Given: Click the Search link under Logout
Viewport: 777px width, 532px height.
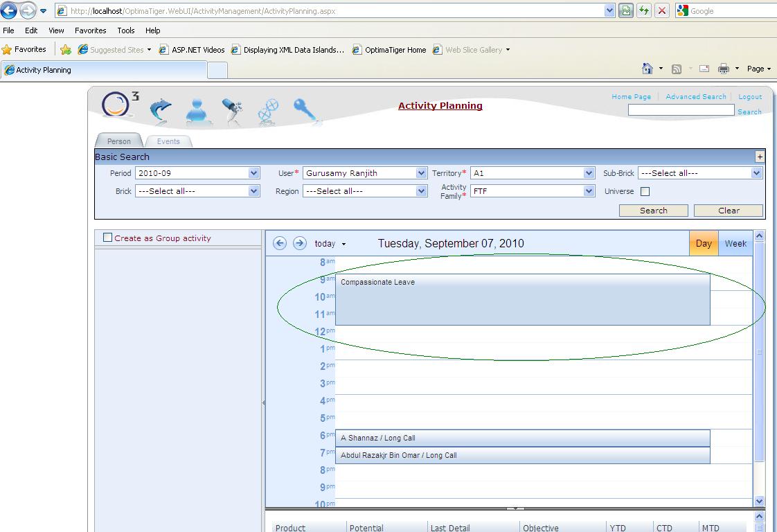Looking at the screenshot, I should coord(749,112).
